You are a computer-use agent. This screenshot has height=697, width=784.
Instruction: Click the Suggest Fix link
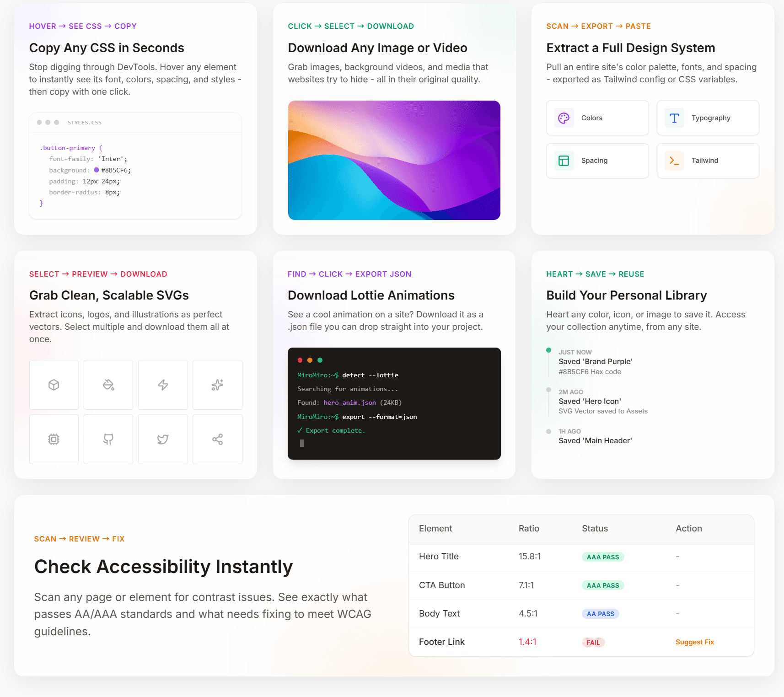(x=694, y=642)
